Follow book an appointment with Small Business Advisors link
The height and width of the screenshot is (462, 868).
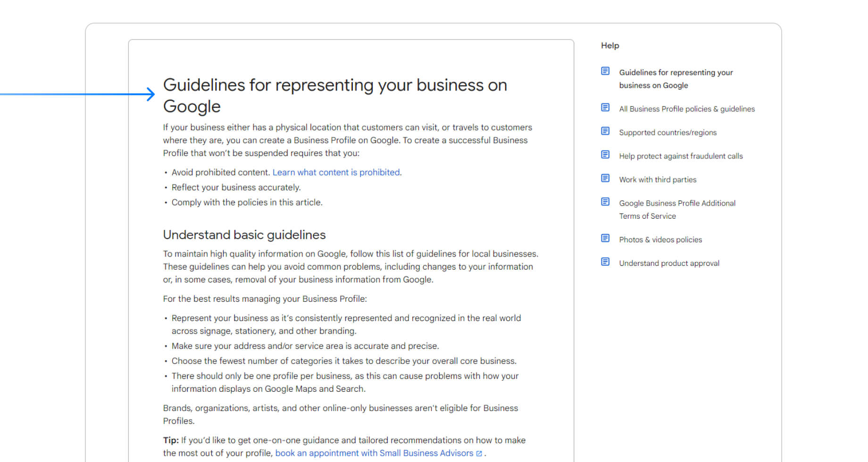click(374, 453)
